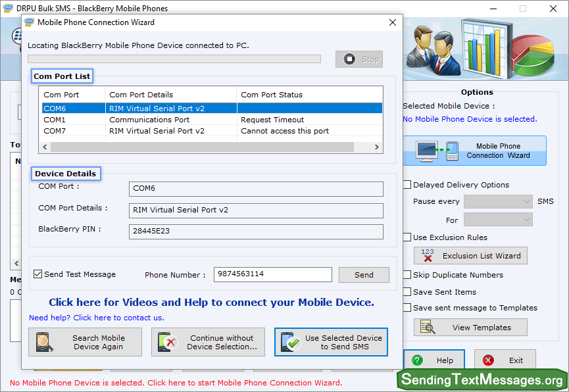Screen dimensions: 569x392
Task: Click the View Templates magnifier document icon
Action: (428, 327)
